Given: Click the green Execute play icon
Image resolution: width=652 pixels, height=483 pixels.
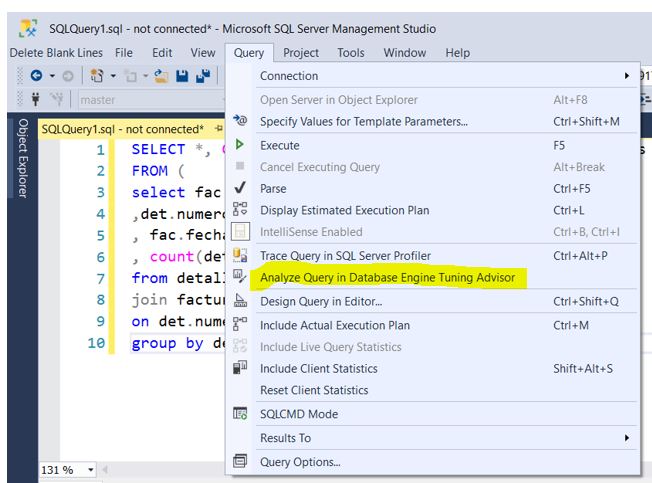Looking at the screenshot, I should click(x=240, y=145).
